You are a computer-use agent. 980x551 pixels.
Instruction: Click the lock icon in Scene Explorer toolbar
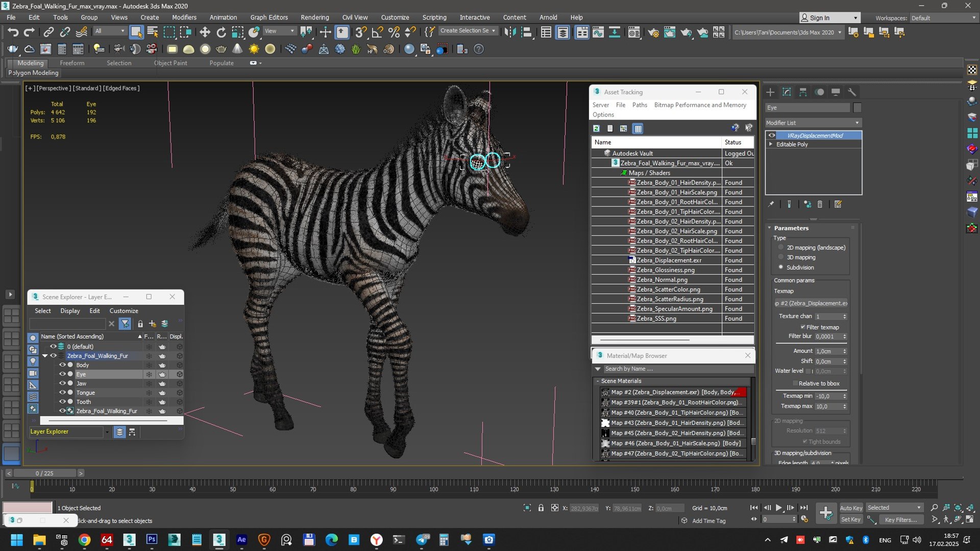coord(140,324)
